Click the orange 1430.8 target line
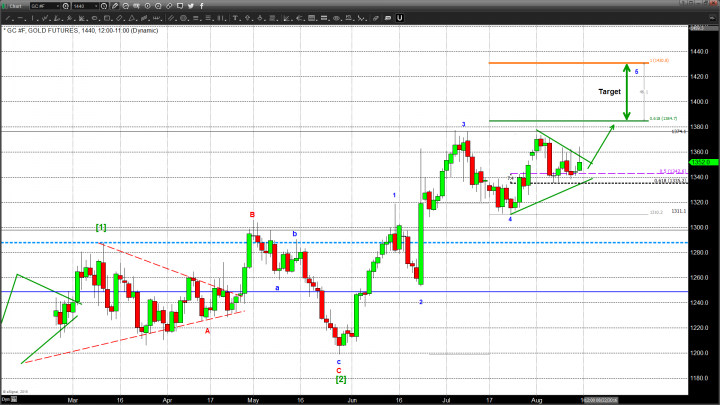720x405 pixels. pyautogui.click(x=568, y=63)
